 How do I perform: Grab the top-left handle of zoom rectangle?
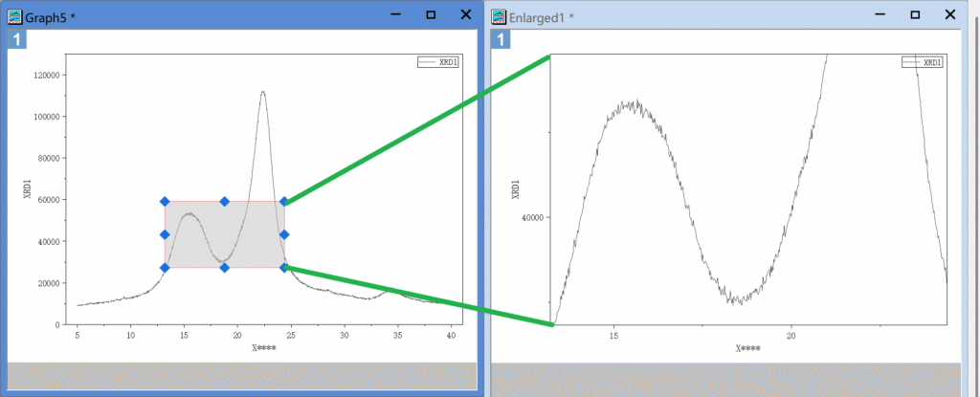pos(165,202)
